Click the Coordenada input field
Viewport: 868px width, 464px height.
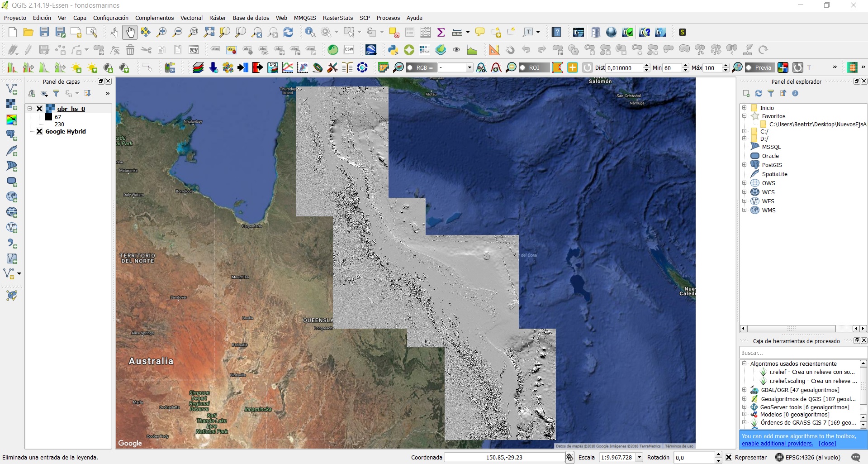pyautogui.click(x=504, y=457)
